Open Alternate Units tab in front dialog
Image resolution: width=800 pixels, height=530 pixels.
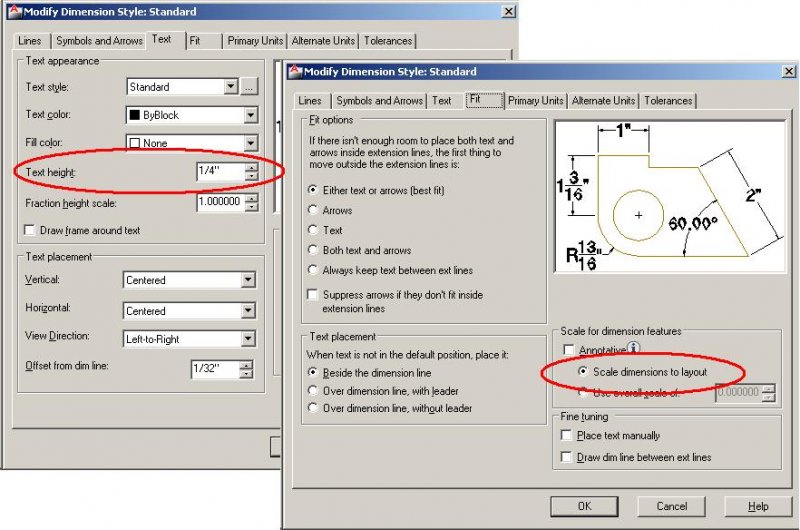[604, 101]
